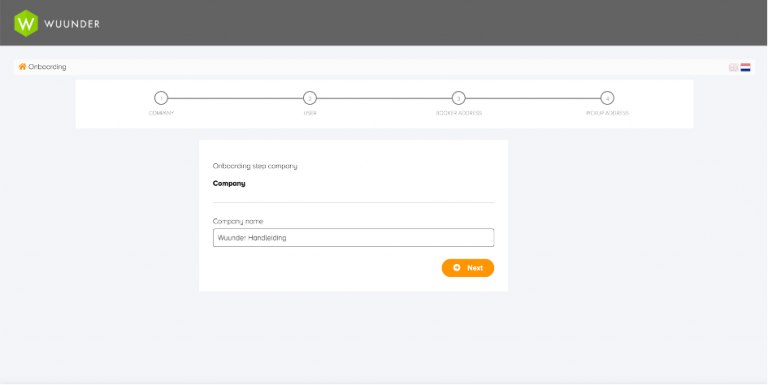Switch language with the UK flag
The image size is (768, 385).
pyautogui.click(x=733, y=68)
